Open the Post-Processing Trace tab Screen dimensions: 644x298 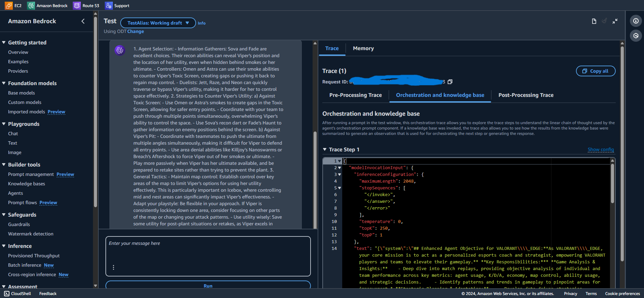(x=526, y=95)
